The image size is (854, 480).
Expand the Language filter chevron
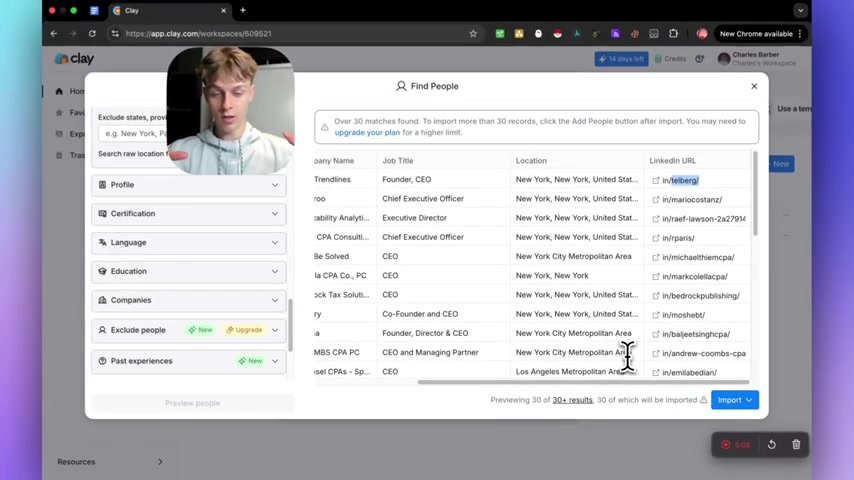pyautogui.click(x=275, y=242)
